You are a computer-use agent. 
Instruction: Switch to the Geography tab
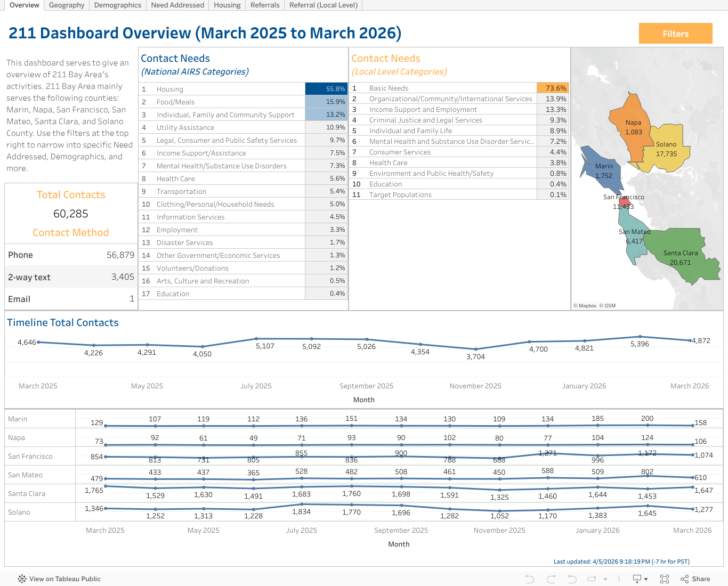66,5
